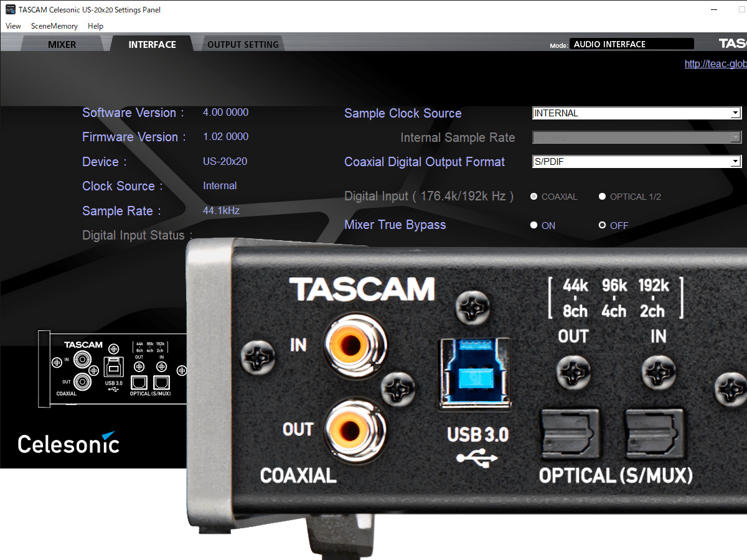Click the OPTICAL (S/MUX) input port image
Screen dimensions: 747x560
coord(655,432)
